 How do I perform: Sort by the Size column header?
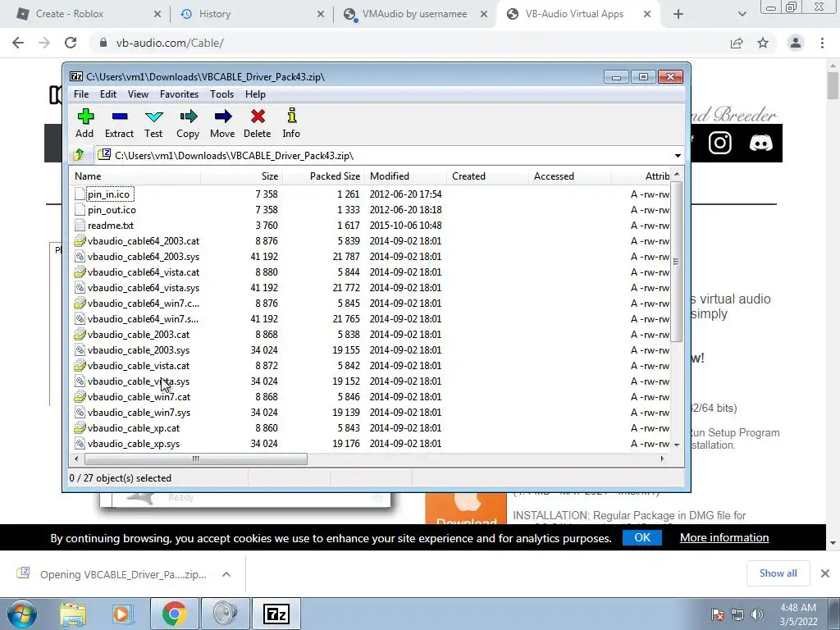(242, 176)
